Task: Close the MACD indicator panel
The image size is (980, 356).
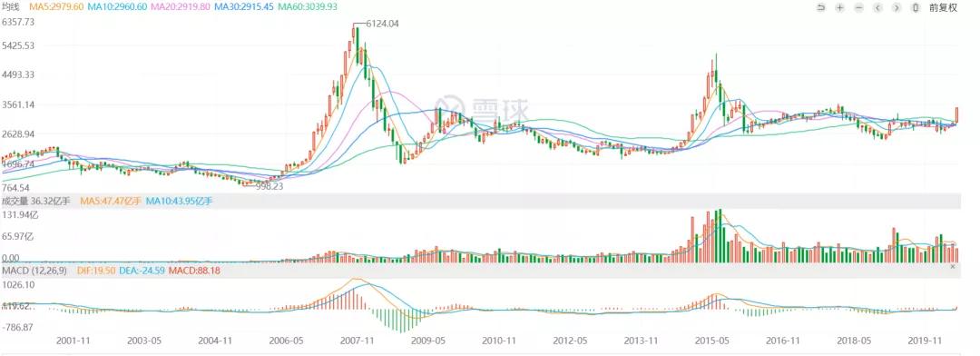Action: [x=953, y=266]
